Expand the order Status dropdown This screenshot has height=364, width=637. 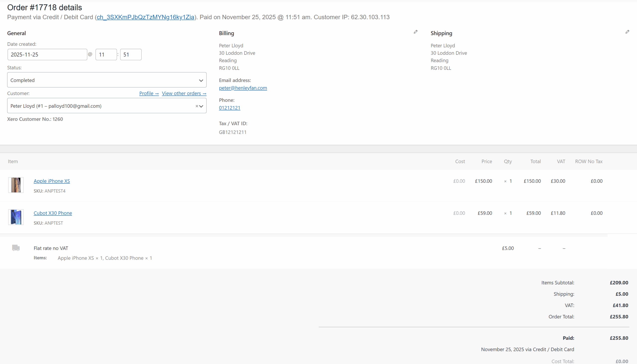tap(107, 80)
